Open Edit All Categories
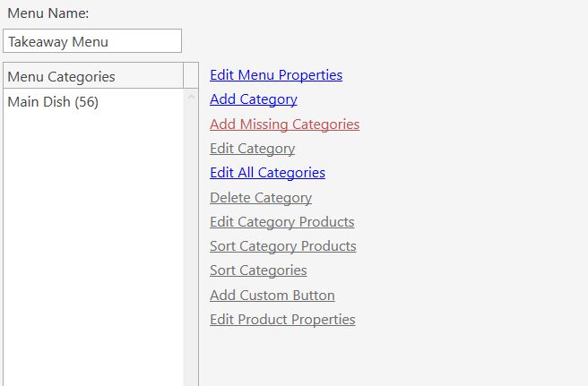The image size is (588, 386). tap(267, 173)
